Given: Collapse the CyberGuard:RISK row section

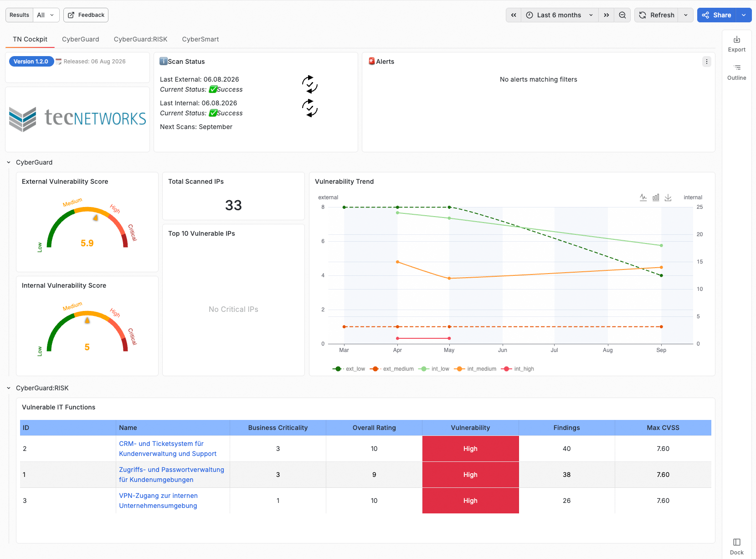Looking at the screenshot, I should (9, 388).
